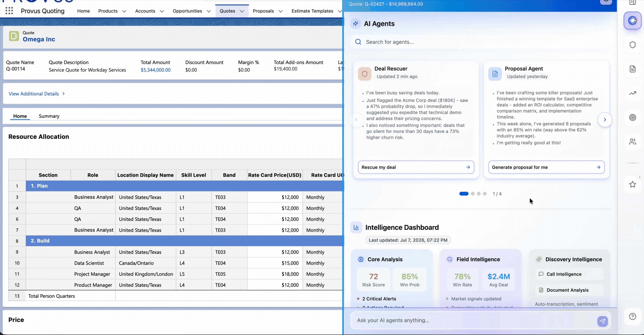
Task: Open the help question mark icon
Action: click(632, 316)
